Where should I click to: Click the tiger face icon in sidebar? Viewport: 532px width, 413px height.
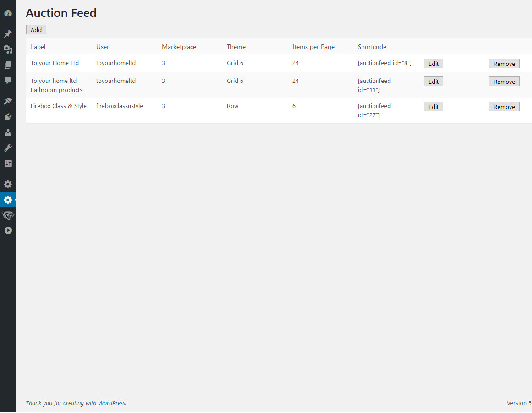pyautogui.click(x=8, y=215)
